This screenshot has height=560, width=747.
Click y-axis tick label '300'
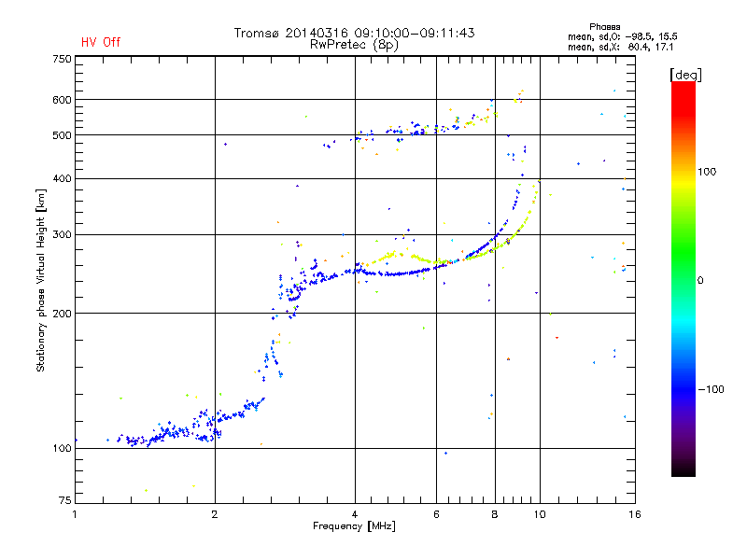point(63,234)
